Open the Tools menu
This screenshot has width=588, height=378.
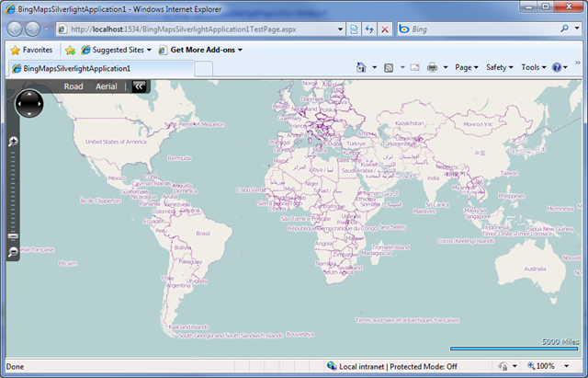point(533,67)
